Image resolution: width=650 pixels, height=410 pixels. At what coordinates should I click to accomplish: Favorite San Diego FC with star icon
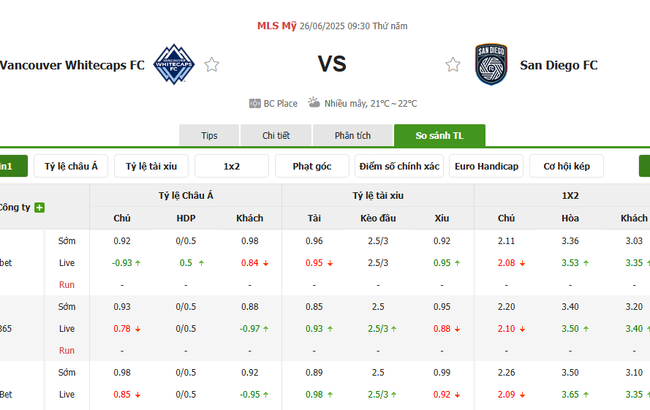(x=453, y=65)
